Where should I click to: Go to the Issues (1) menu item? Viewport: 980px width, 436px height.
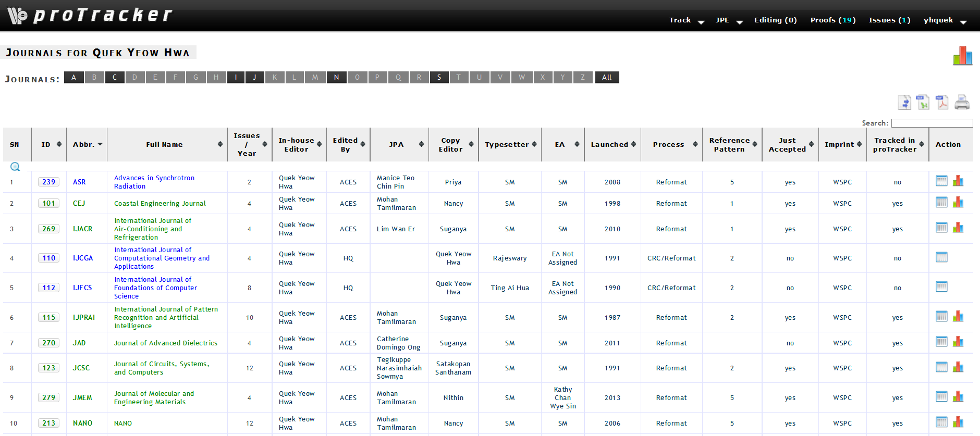(x=889, y=20)
